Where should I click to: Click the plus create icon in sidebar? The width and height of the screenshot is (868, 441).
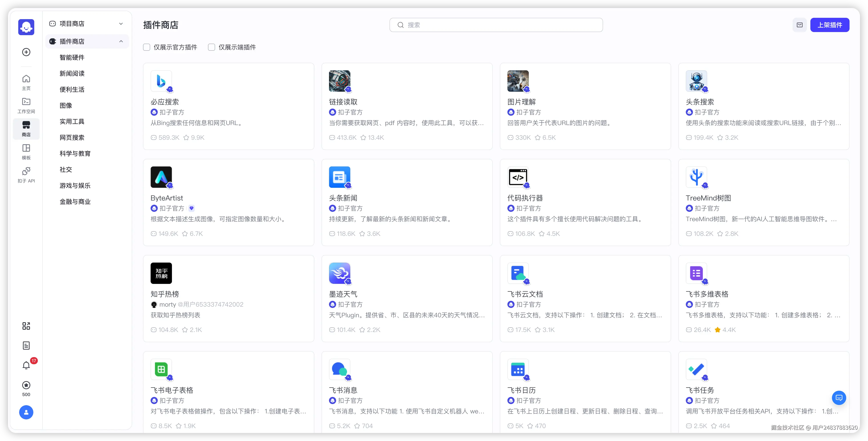(x=26, y=52)
